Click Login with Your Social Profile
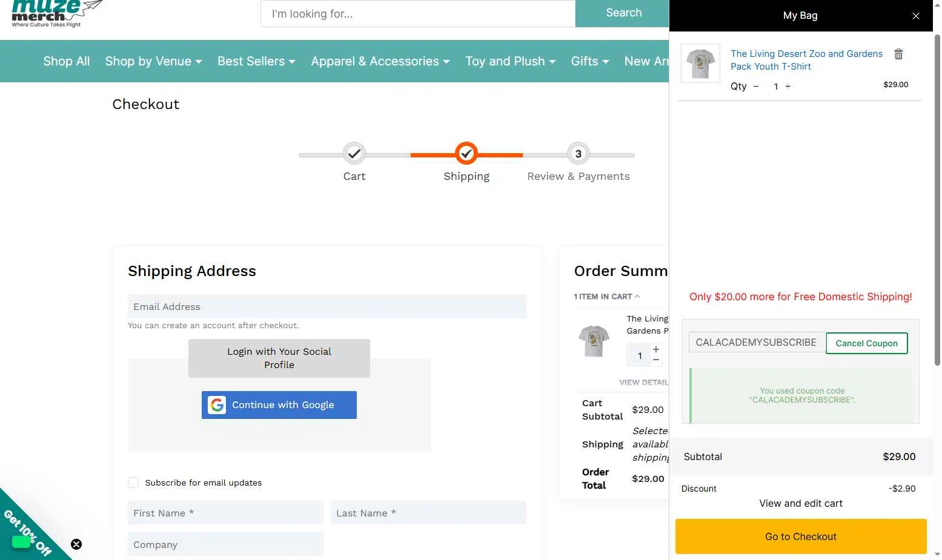The height and width of the screenshot is (560, 942). (279, 358)
